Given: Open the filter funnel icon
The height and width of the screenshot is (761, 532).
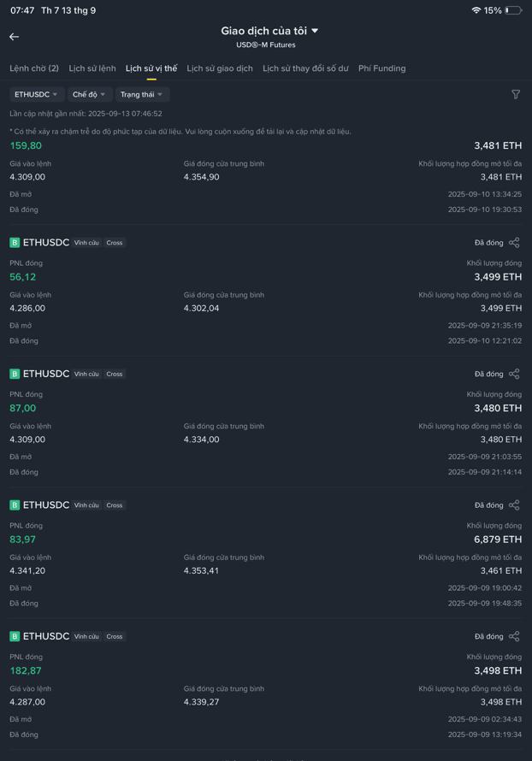Looking at the screenshot, I should (516, 94).
